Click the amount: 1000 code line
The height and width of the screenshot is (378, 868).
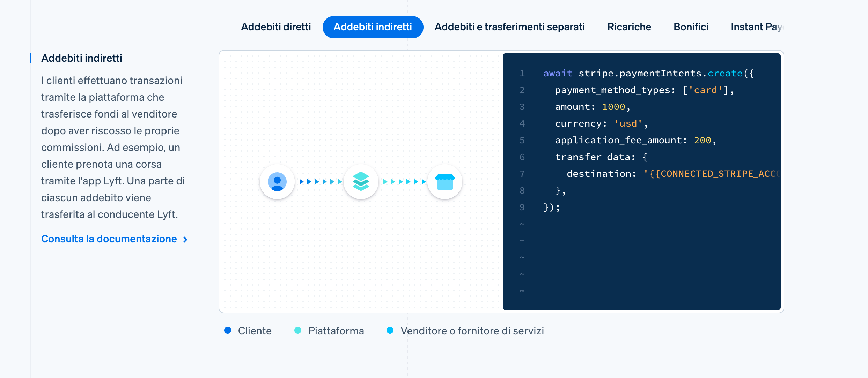click(593, 107)
